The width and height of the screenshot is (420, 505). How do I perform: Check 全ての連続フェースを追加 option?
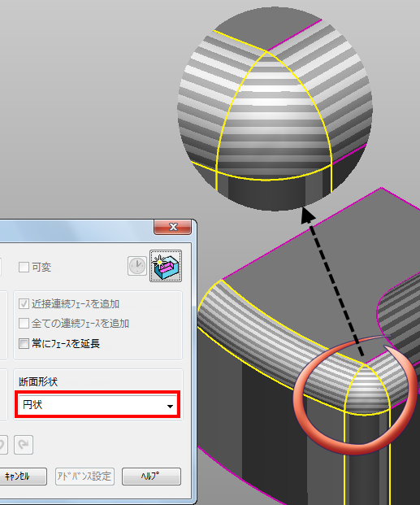[24, 324]
